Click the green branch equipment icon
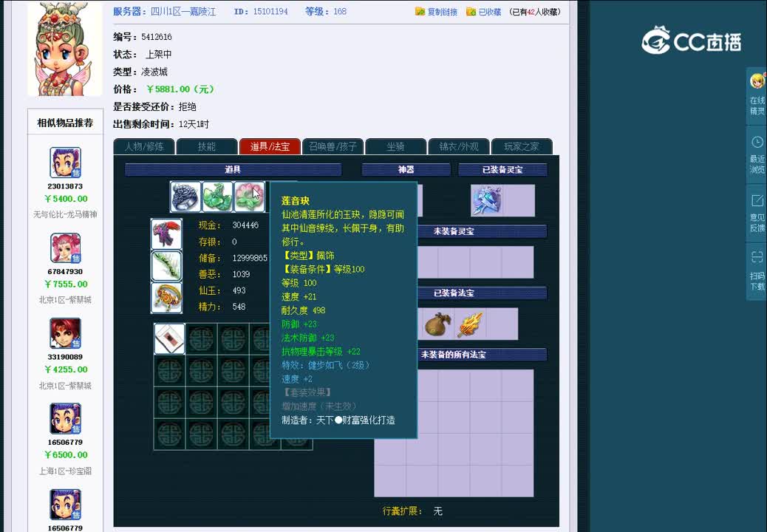The height and width of the screenshot is (532, 767). [166, 265]
